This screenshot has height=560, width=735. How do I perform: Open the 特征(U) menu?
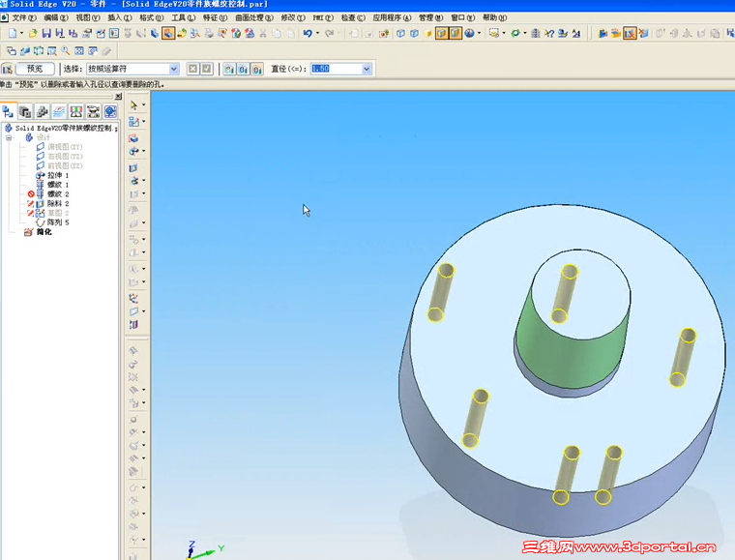coord(215,17)
